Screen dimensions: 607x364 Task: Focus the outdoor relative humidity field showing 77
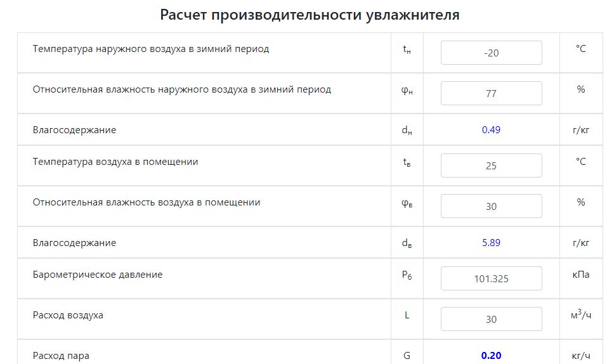click(491, 93)
